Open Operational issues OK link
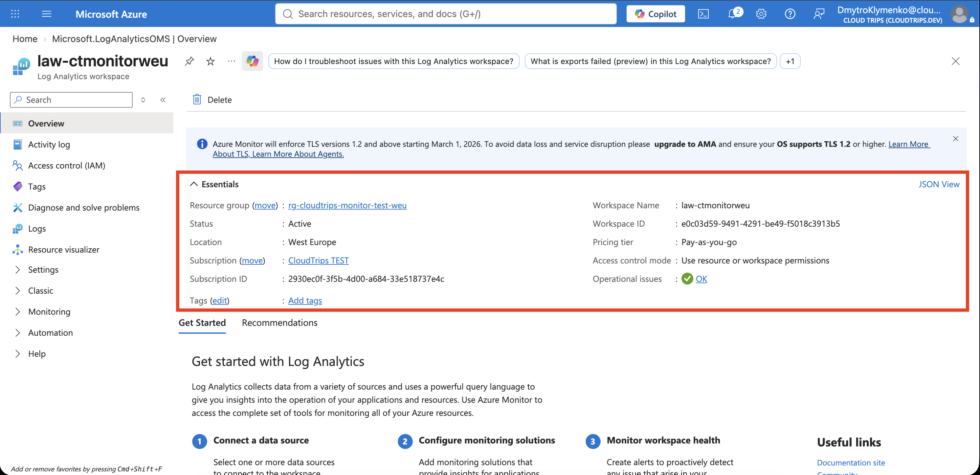Viewport: 980px width, 475px height. pos(701,279)
